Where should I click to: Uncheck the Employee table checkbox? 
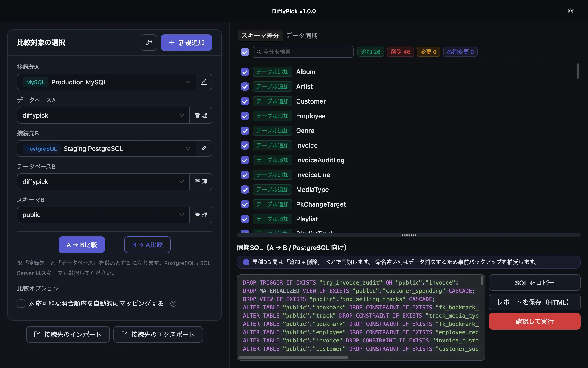(x=245, y=116)
